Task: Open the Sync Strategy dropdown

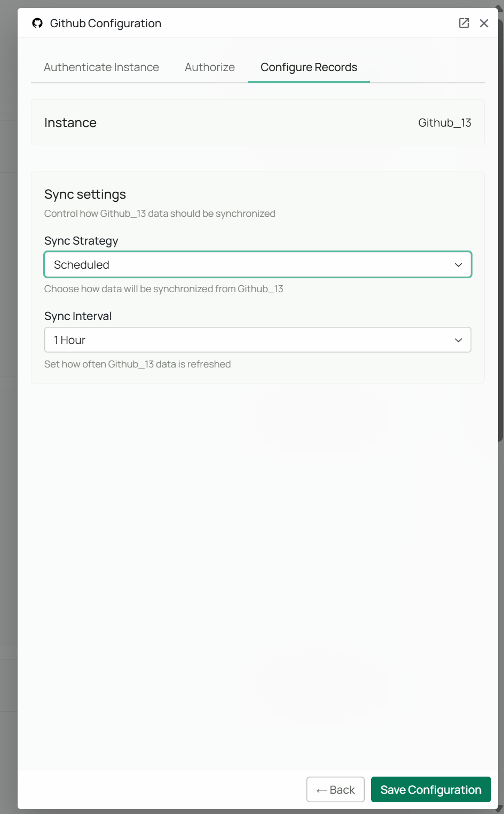Action: click(x=258, y=264)
